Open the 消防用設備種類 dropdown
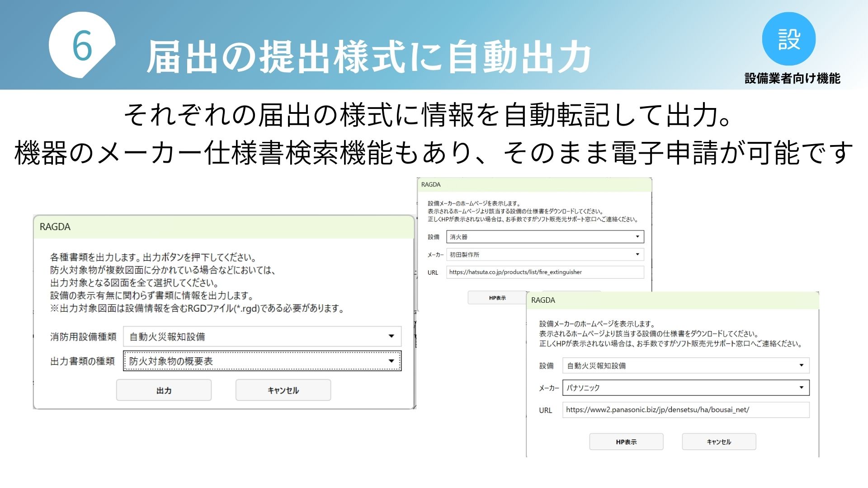 point(262,336)
